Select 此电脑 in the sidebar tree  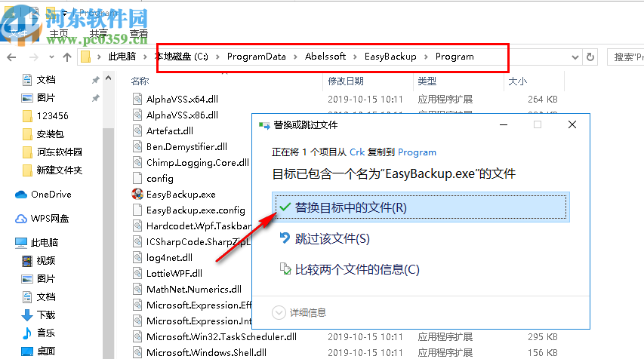pos(44,243)
